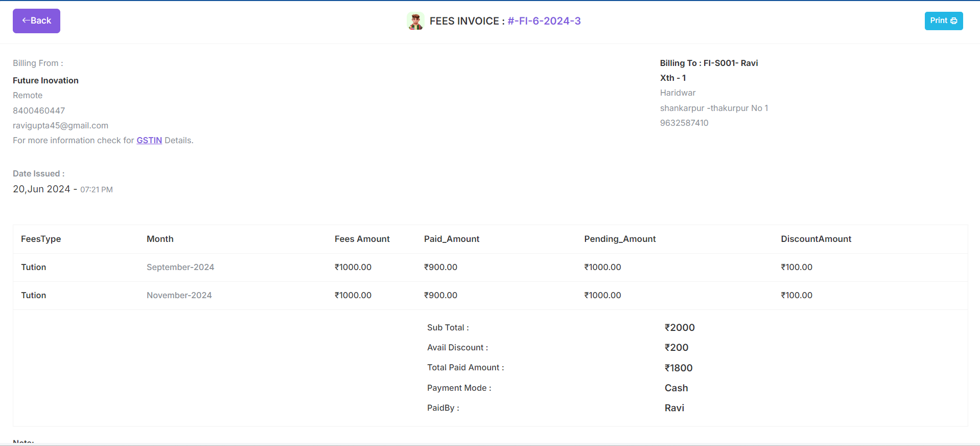The image size is (980, 446).
Task: Click the email ravigupta45@gmail.com
Action: (x=60, y=126)
